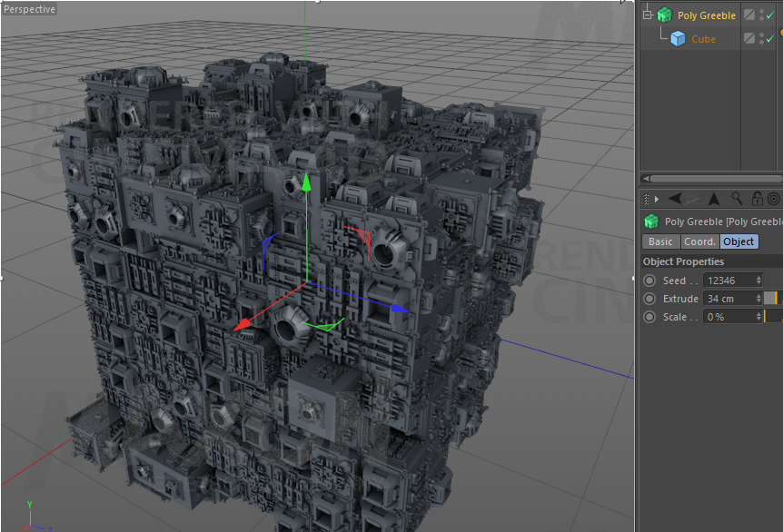Click the green plane handle of the gizmo

click(325, 325)
